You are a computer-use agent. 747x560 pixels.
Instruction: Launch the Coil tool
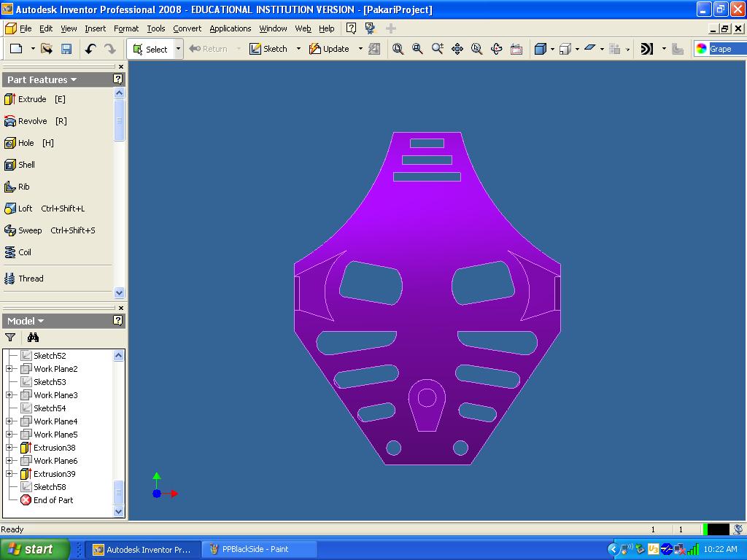tap(24, 252)
